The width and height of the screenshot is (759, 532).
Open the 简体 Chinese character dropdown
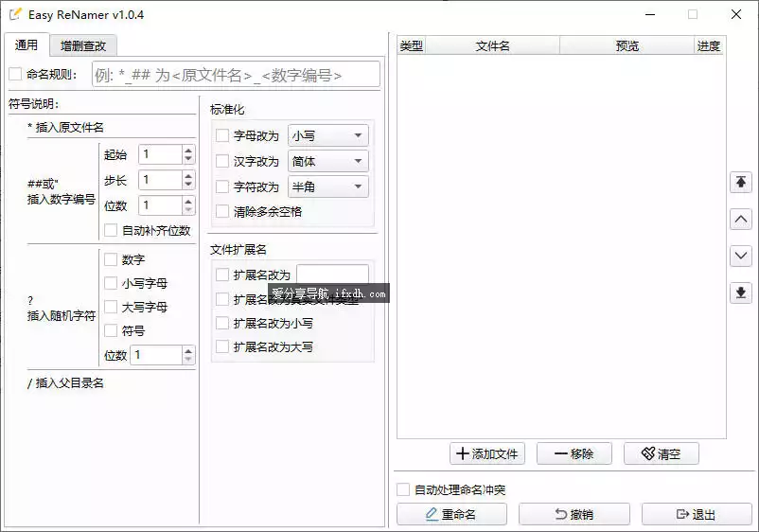pos(328,161)
